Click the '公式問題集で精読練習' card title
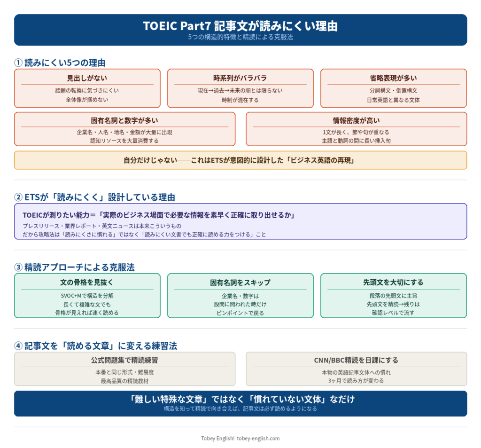Viewport: 481px width, 448px height. click(x=124, y=360)
